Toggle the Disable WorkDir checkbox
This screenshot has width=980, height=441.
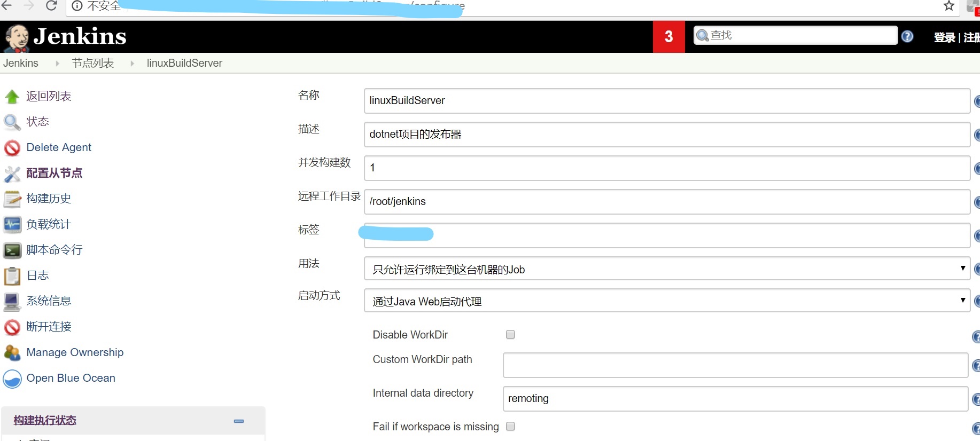point(510,334)
